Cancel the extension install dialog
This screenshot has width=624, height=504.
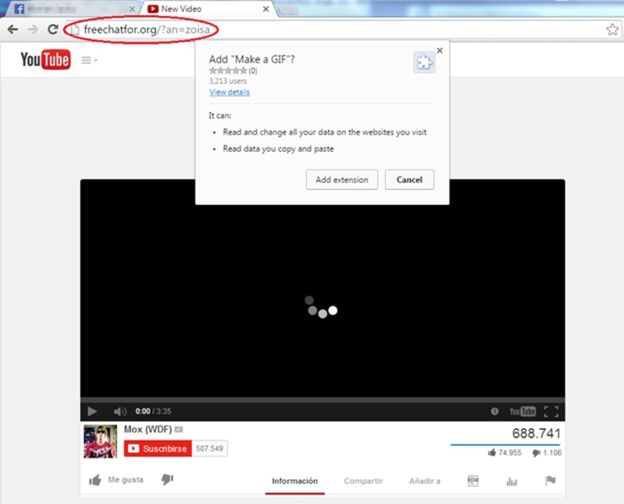click(x=409, y=180)
